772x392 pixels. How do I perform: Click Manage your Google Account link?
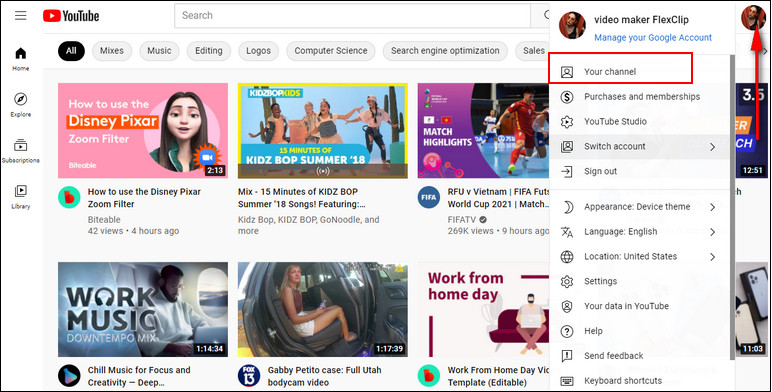coord(653,38)
